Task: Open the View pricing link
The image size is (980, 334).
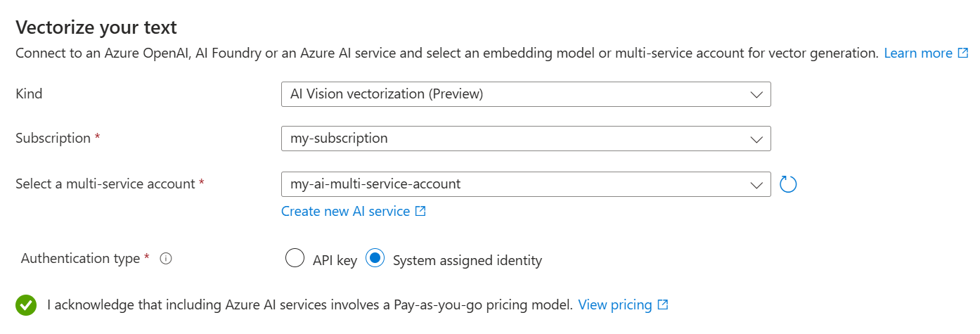Action: pos(614,305)
